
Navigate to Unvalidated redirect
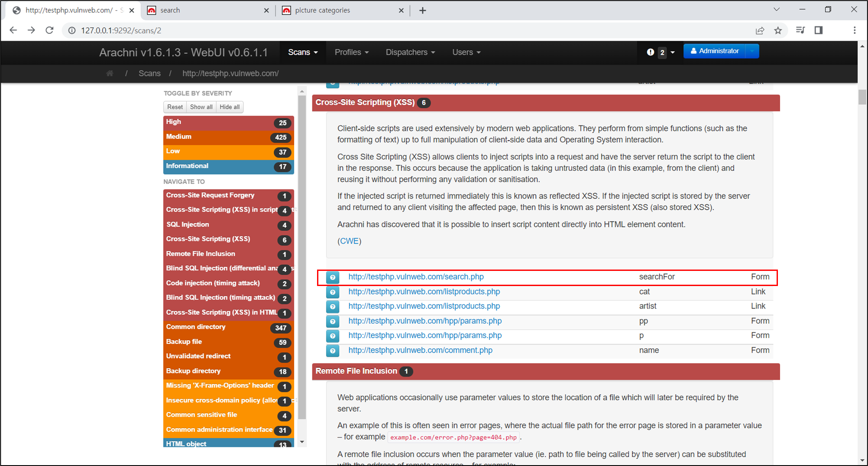(229, 357)
